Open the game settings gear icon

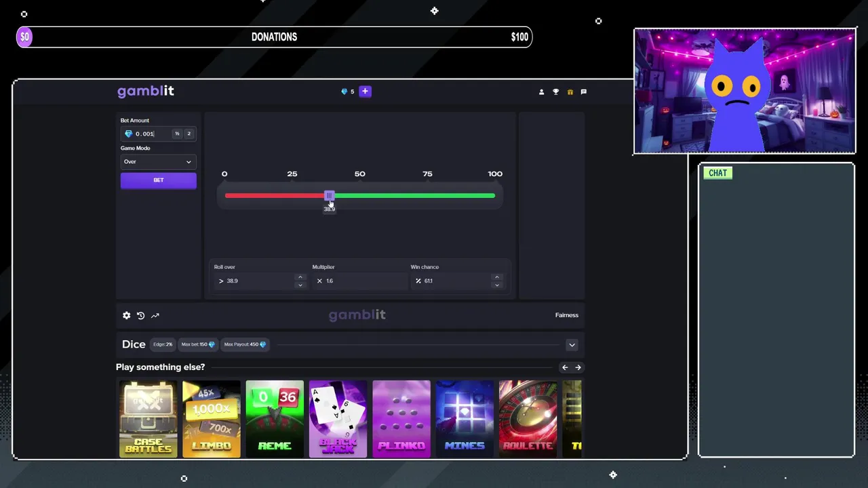coord(126,315)
